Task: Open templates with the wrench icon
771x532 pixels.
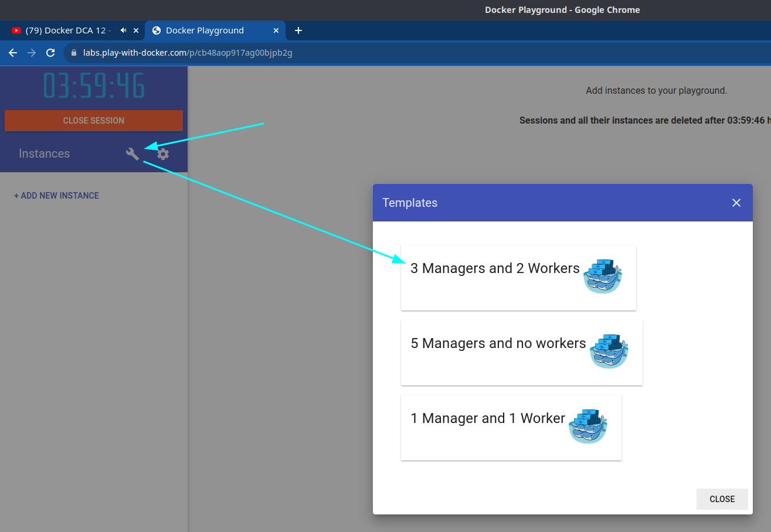Action: pos(132,153)
